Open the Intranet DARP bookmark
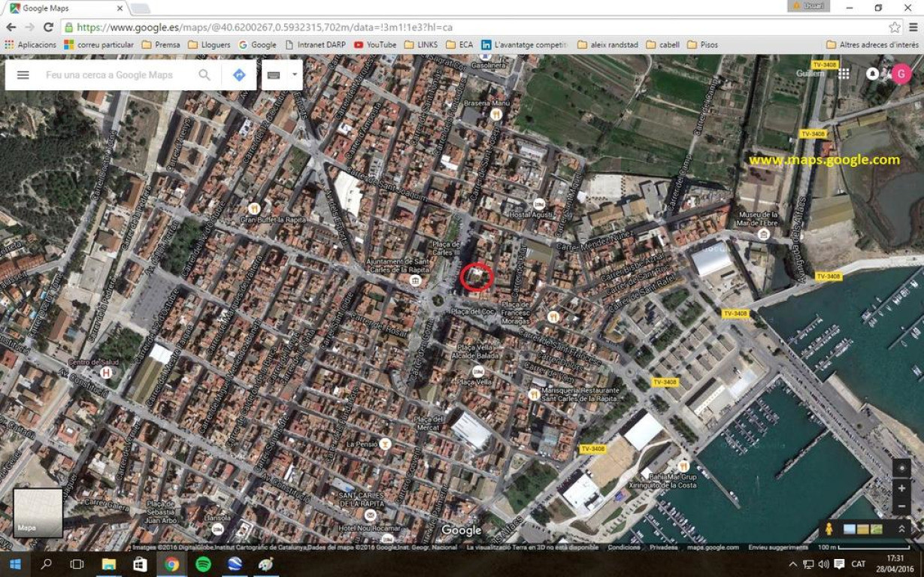Image resolution: width=924 pixels, height=577 pixels. click(314, 45)
